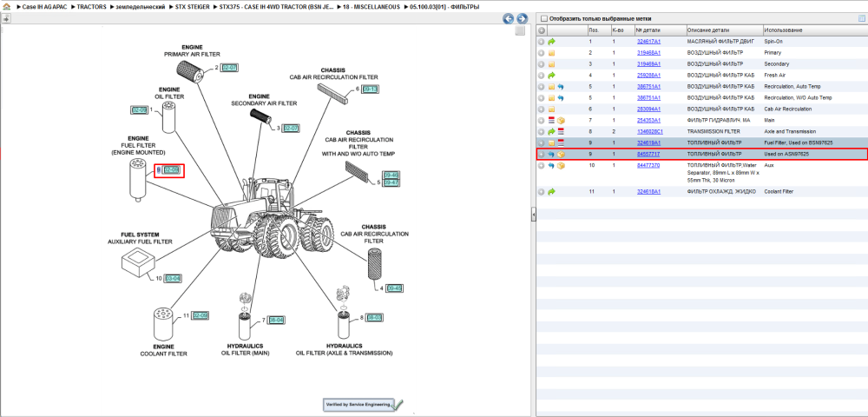The image size is (868, 417).
Task: Open 'STX375 - CASE IH 4WD TRACTOR' breadcrumb
Action: pos(276,7)
